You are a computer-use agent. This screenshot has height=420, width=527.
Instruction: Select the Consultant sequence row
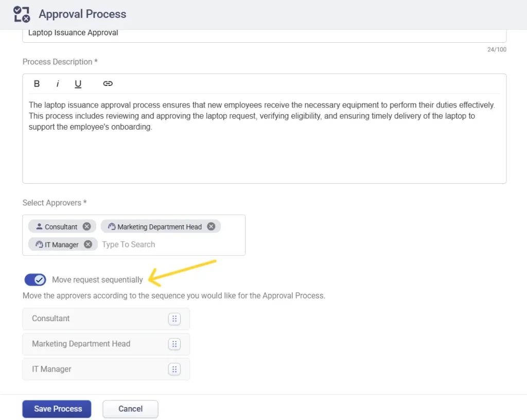coord(93,319)
